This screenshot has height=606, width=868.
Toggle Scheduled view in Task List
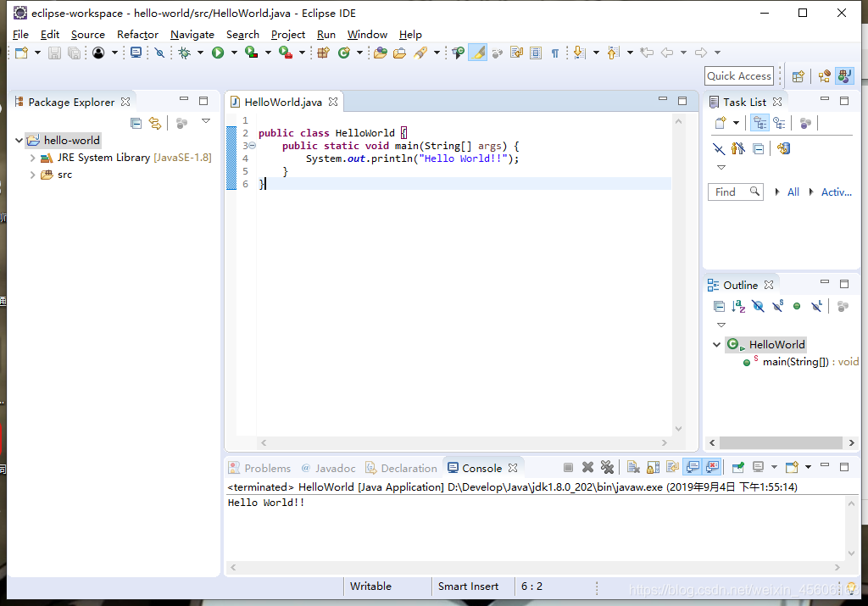(x=780, y=123)
